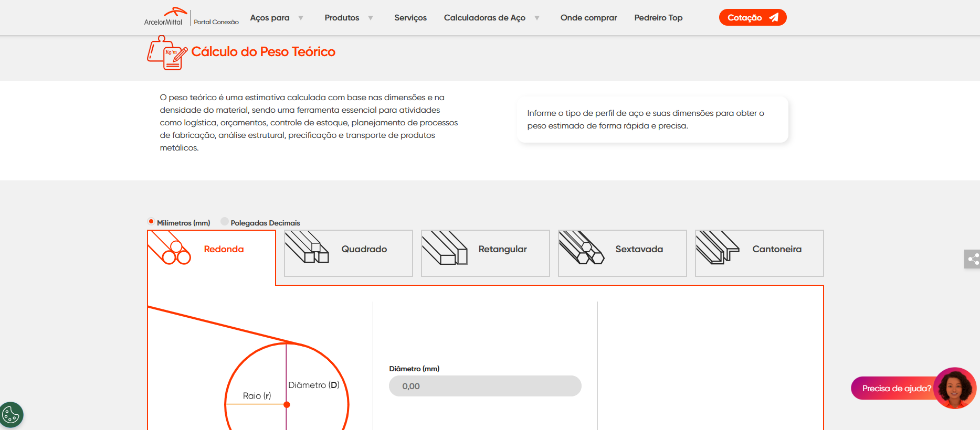Viewport: 980px width, 430px height.
Task: Open cookie preferences icon
Action: (11, 415)
